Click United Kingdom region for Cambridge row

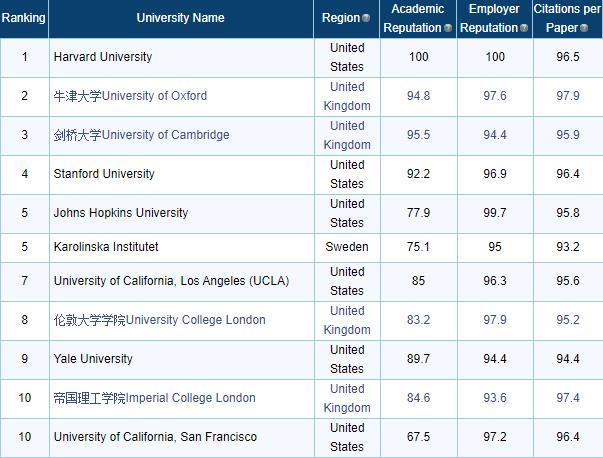(347, 135)
